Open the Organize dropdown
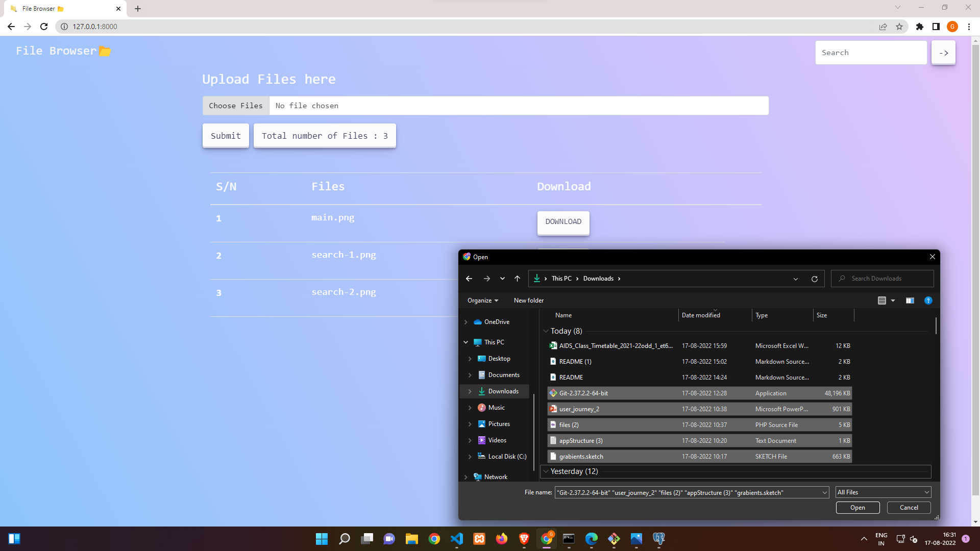 [x=482, y=300]
